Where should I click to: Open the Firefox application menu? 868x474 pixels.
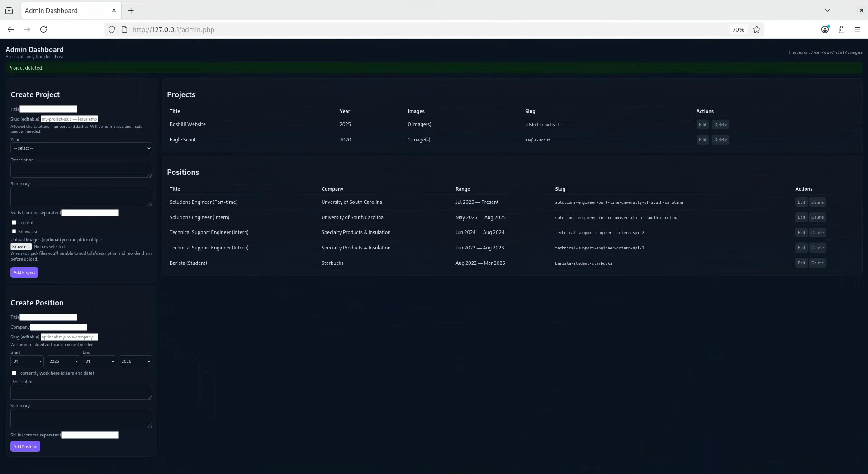tap(858, 29)
